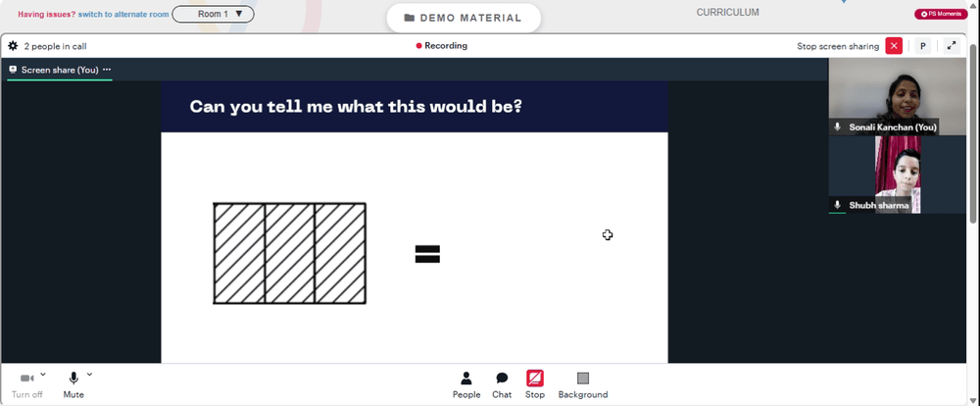The width and height of the screenshot is (980, 406).
Task: Open Background effects
Action: tap(582, 384)
